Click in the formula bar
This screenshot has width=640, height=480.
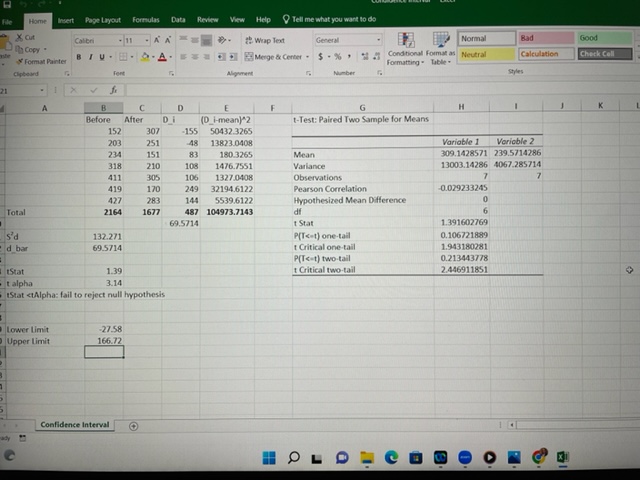(380, 89)
